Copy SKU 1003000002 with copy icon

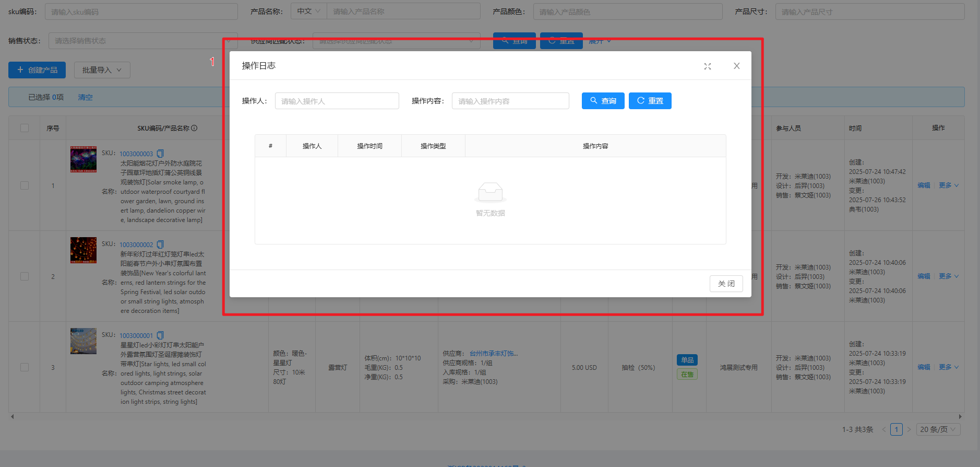[x=160, y=244]
